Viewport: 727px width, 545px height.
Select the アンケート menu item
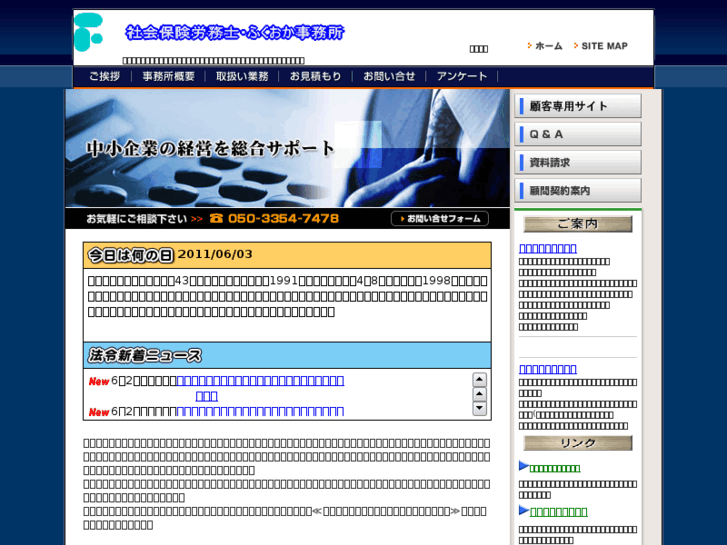(462, 77)
